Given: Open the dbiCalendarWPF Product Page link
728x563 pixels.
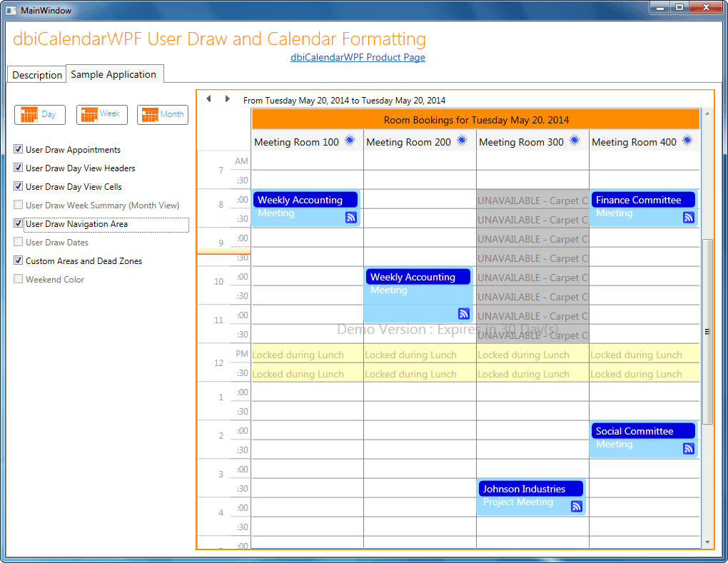Looking at the screenshot, I should tap(358, 57).
